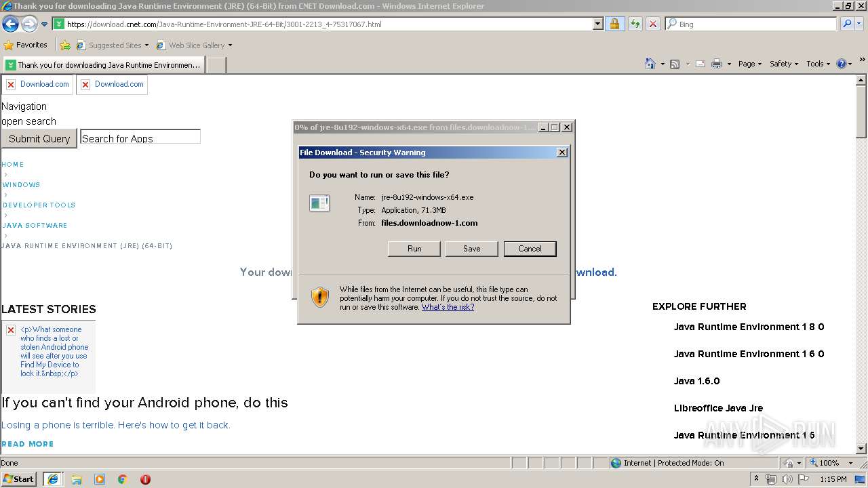Open the Help question mark menu
The height and width of the screenshot is (488, 868).
[844, 64]
